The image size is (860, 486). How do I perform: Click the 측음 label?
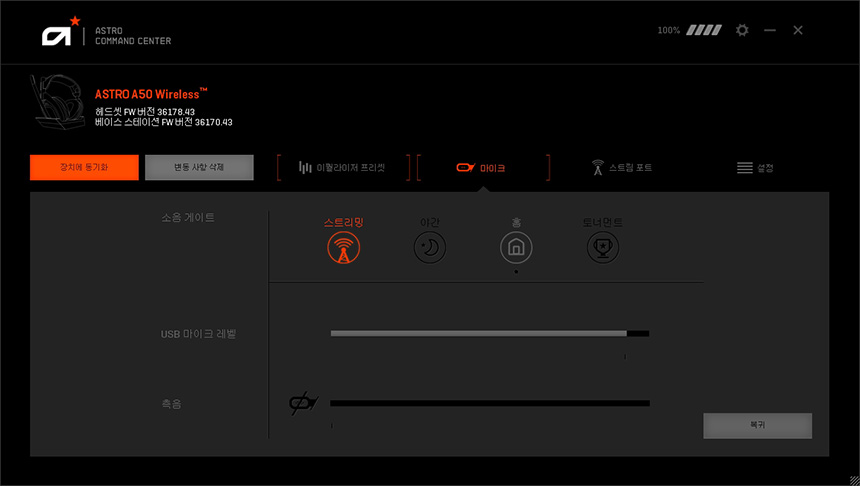click(171, 404)
